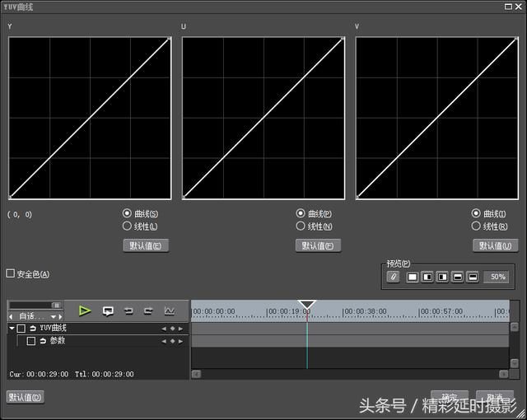Click 默认值 button at bottom left
The height and width of the screenshot is (420, 527).
25,397
